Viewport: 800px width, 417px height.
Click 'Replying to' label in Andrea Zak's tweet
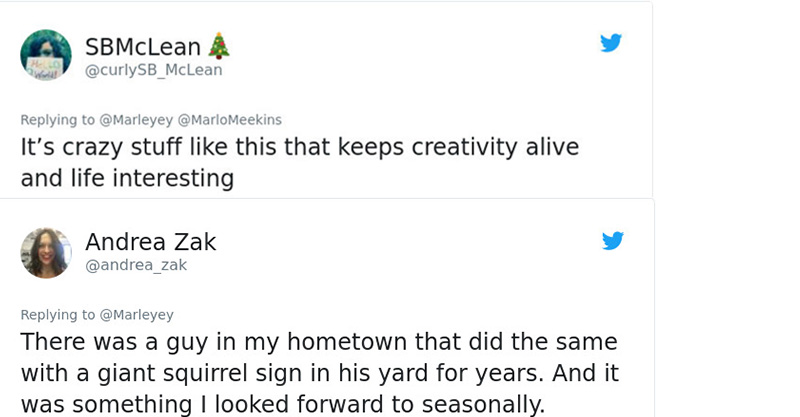click(57, 315)
